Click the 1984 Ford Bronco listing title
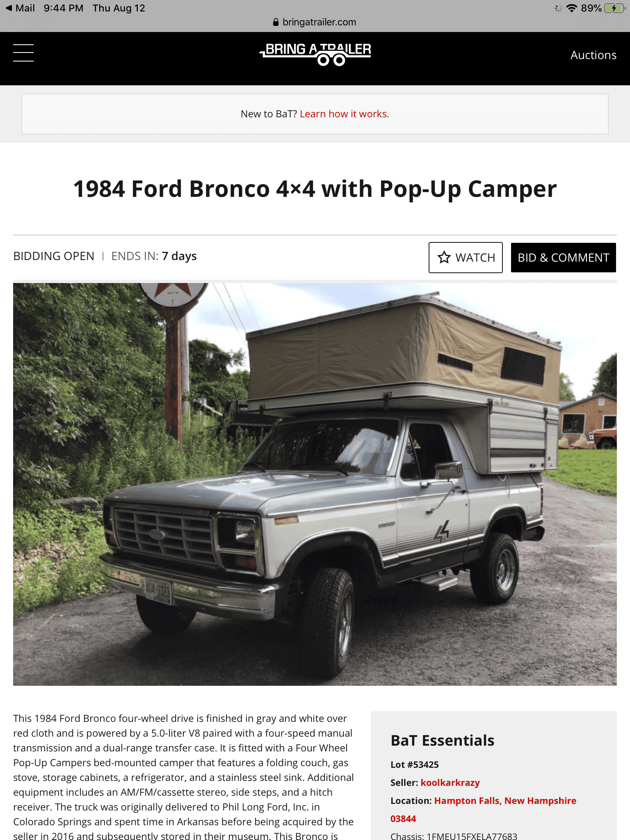 click(x=315, y=189)
